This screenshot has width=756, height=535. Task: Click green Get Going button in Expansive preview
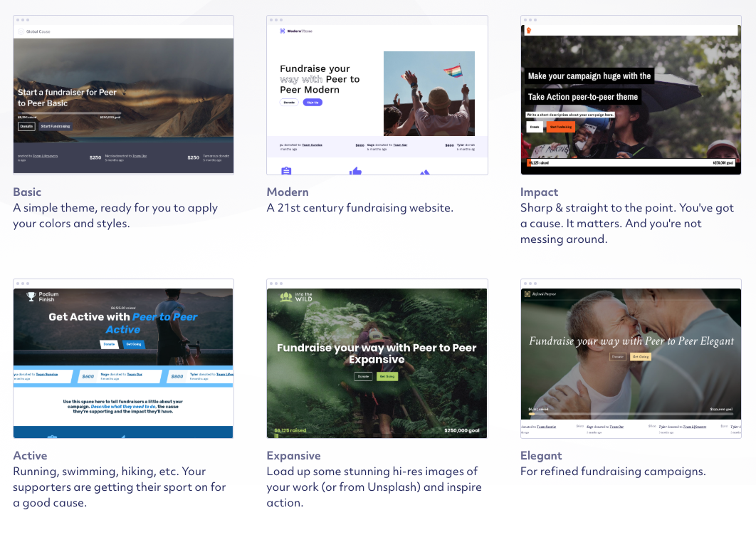[x=387, y=376]
